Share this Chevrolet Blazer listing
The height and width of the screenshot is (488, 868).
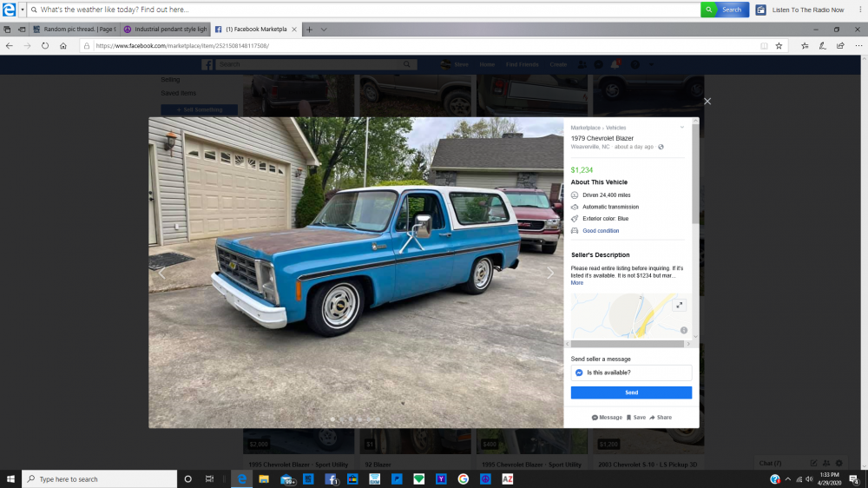click(x=660, y=418)
